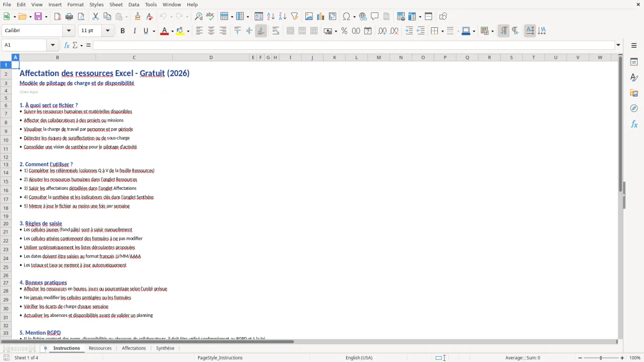Insert a comment

pos(375,17)
